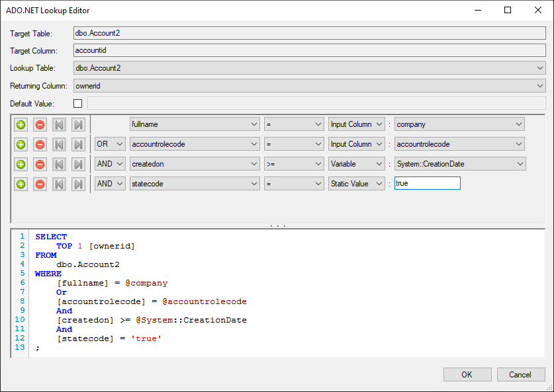Screen dimensions: 554x392
Task: Click the Default Value text field
Action: coord(316,103)
